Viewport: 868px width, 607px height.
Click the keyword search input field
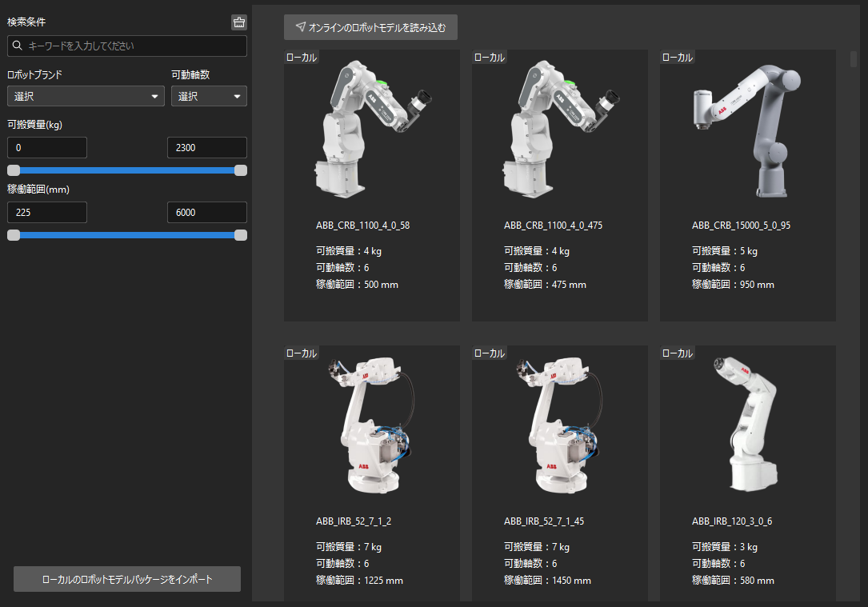click(132, 46)
